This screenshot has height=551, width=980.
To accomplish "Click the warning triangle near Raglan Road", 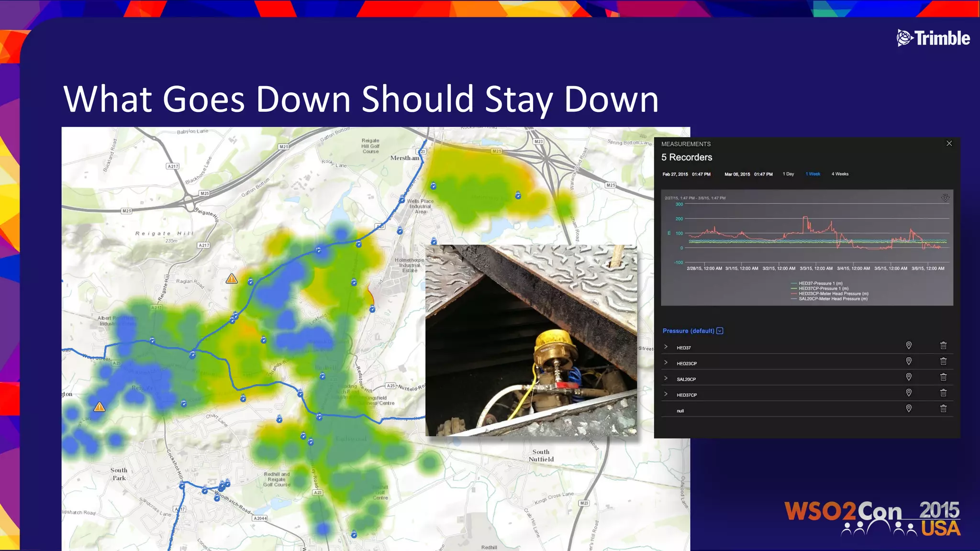I will [232, 279].
